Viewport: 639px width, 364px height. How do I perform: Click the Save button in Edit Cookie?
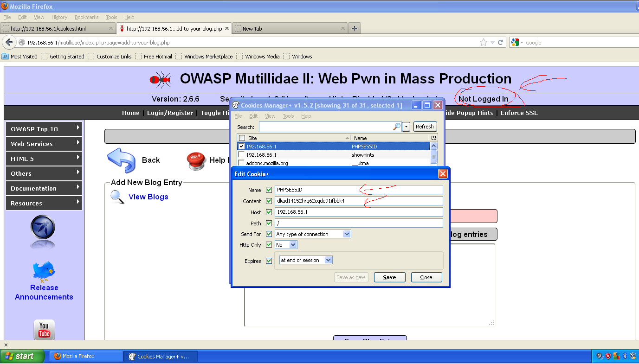(x=389, y=277)
